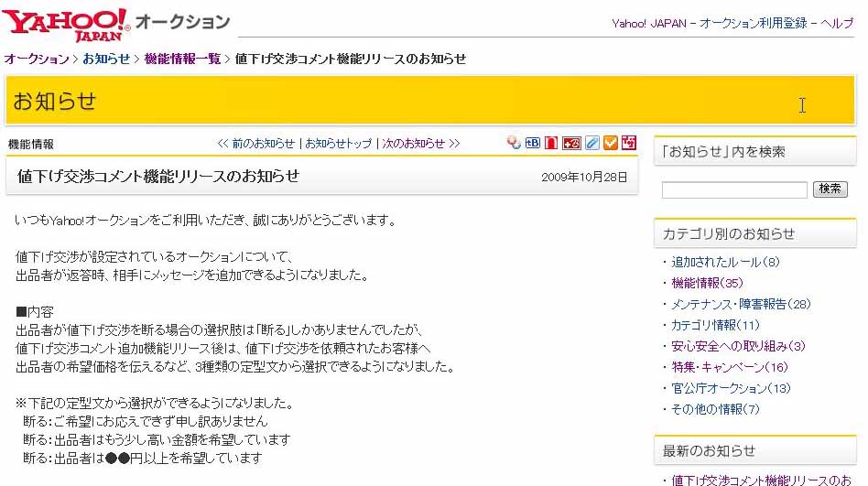868x486 pixels.
Task: Open latest notice 値下げ交渉コメント機能リリース link
Action: coord(761,480)
